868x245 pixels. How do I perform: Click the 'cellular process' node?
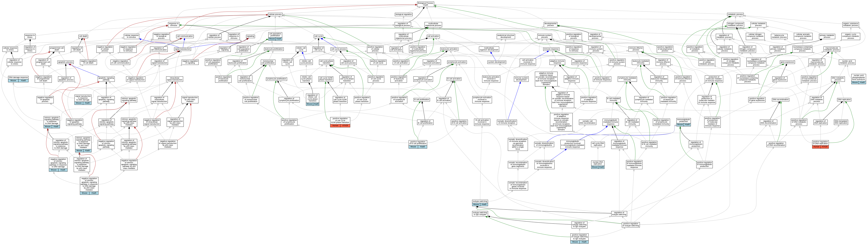(275, 14)
